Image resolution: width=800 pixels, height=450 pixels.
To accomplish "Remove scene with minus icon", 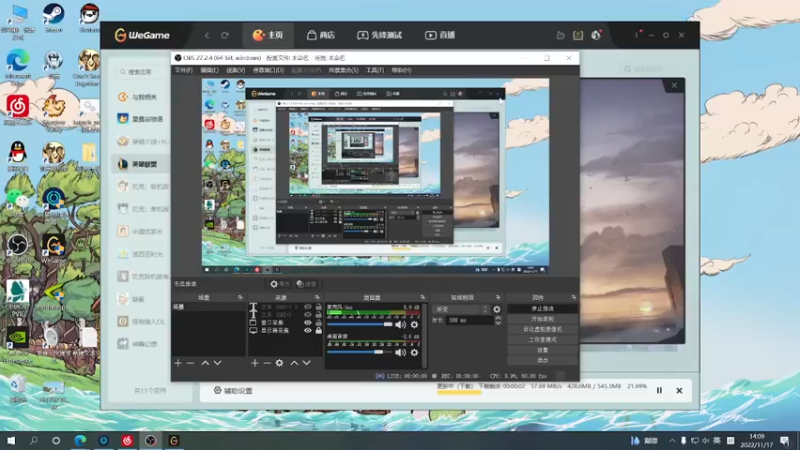I will pos(190,363).
